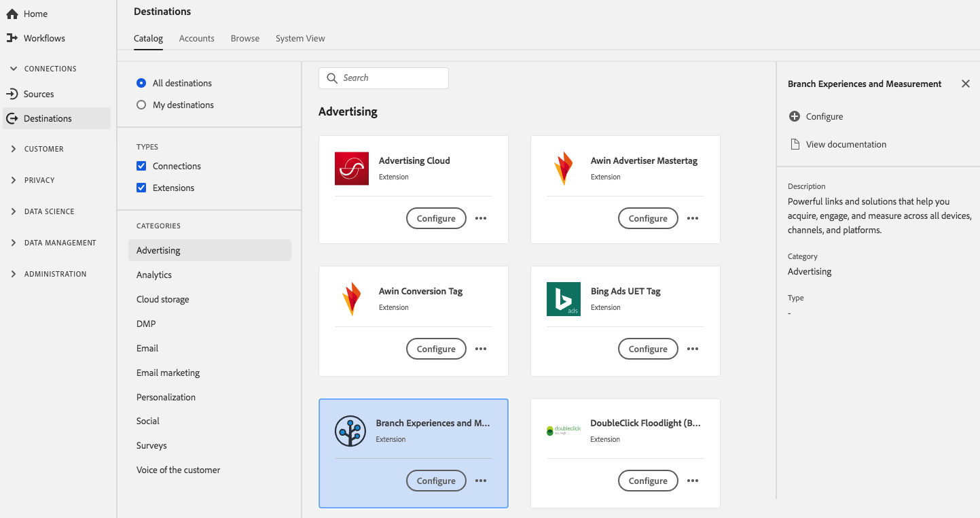
Task: Uncheck the Extensions type checkbox
Action: [141, 188]
